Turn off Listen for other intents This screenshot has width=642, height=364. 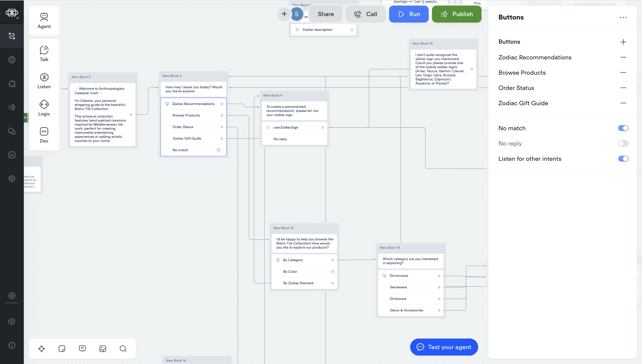pyautogui.click(x=623, y=158)
